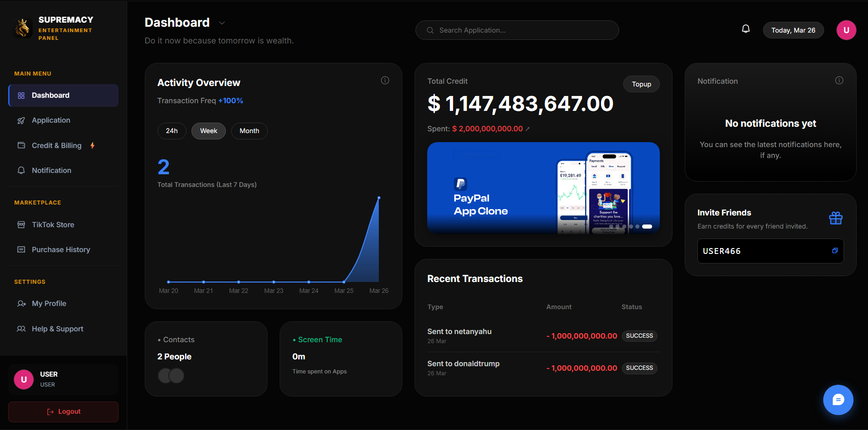Switch activity view to Month
The height and width of the screenshot is (430, 868).
[x=249, y=131]
